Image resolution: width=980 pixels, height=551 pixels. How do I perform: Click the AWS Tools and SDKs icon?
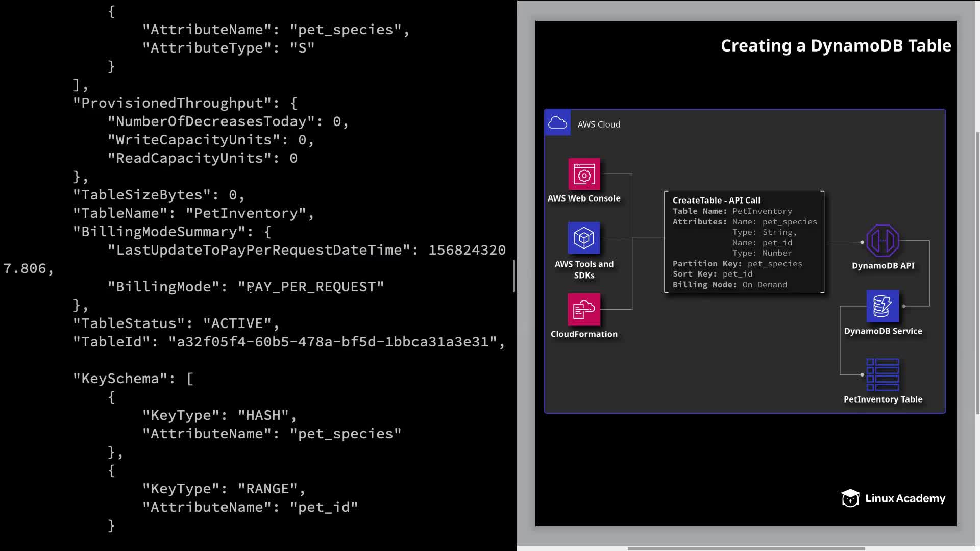584,238
